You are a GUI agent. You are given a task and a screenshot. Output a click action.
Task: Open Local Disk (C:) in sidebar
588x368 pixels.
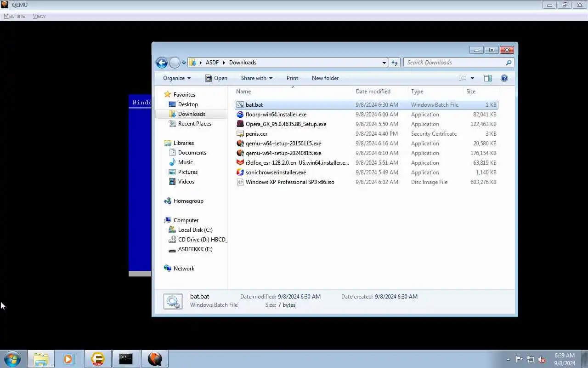click(195, 230)
